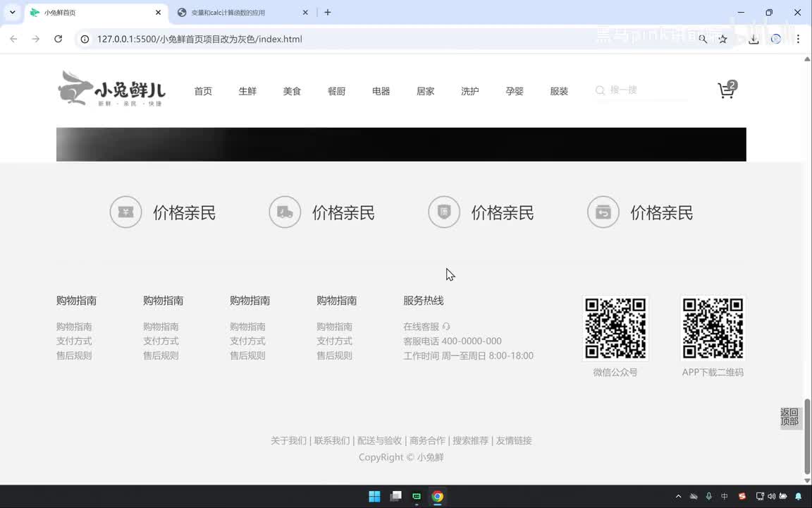Open the 配送与验收 footer link
812x508 pixels.
[x=380, y=440]
